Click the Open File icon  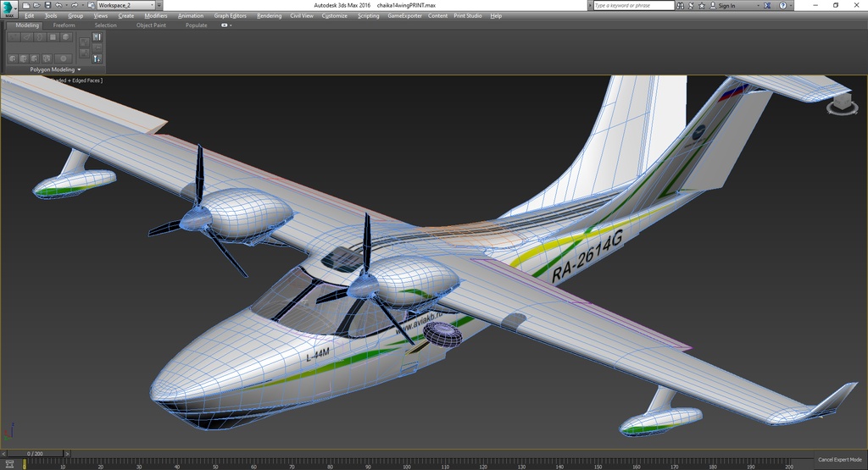click(36, 6)
